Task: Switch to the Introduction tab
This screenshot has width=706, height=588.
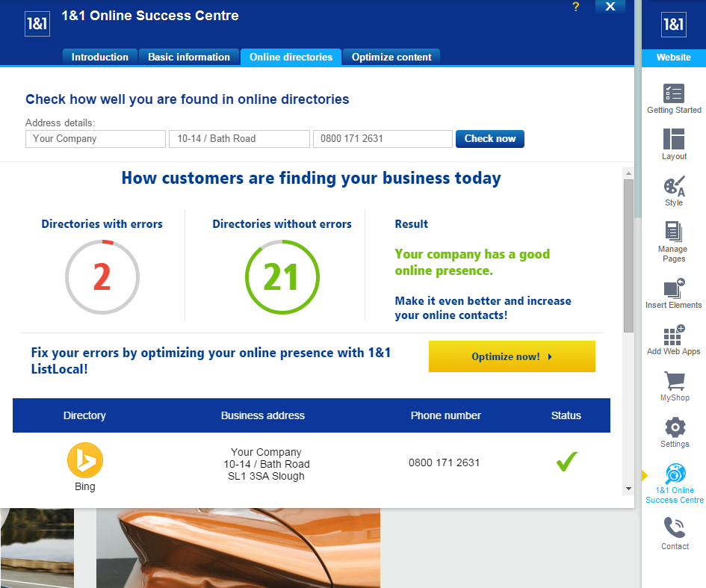Action: (99, 57)
